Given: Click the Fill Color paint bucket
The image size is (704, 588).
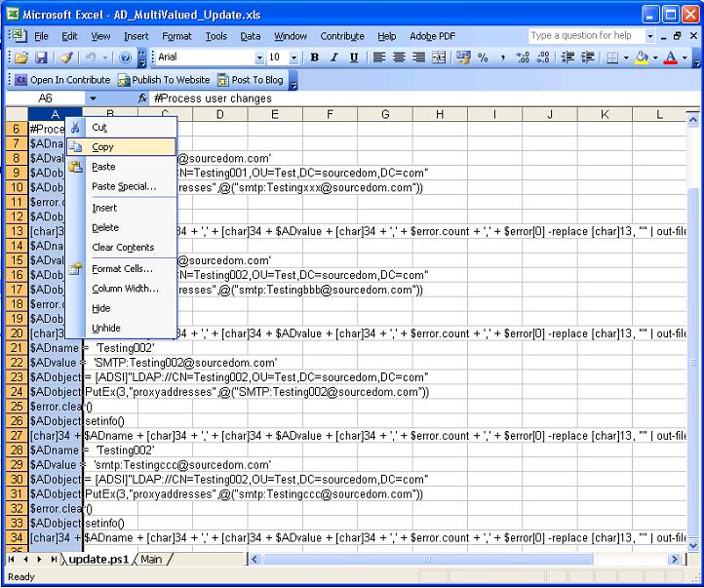Looking at the screenshot, I should point(641,59).
